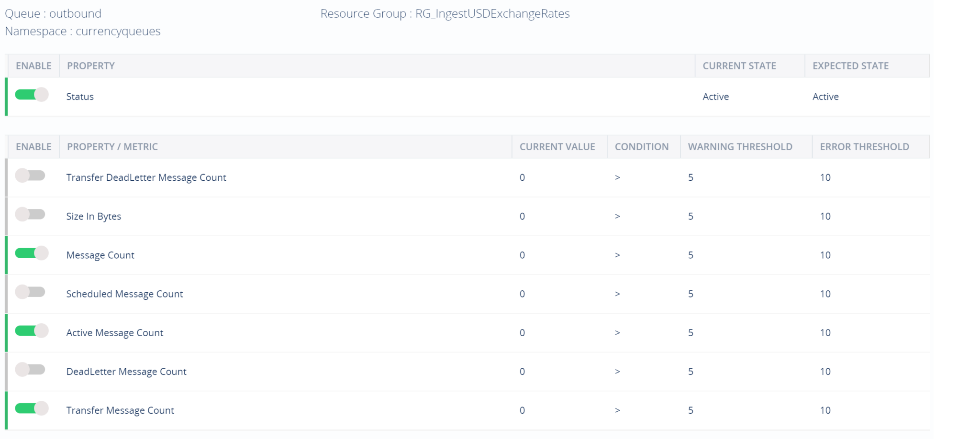Click the Property / Metric column header
The height and width of the screenshot is (439, 980).
click(x=112, y=147)
